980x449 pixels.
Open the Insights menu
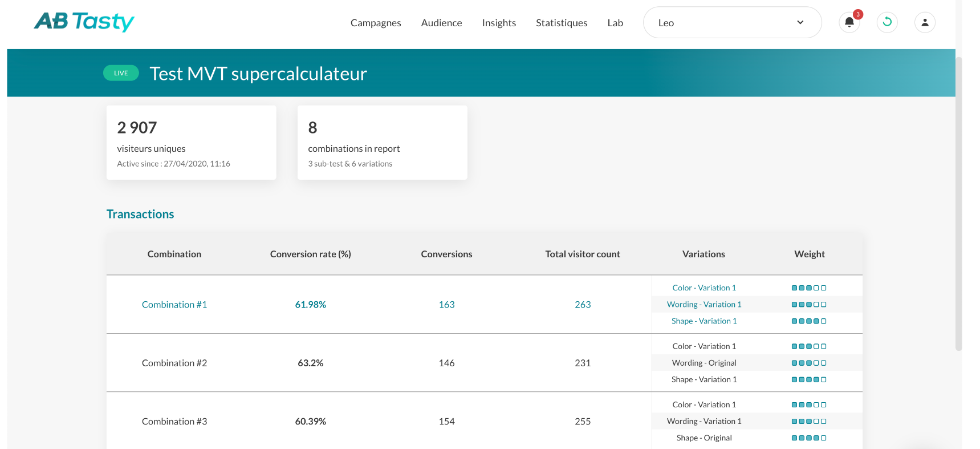499,23
